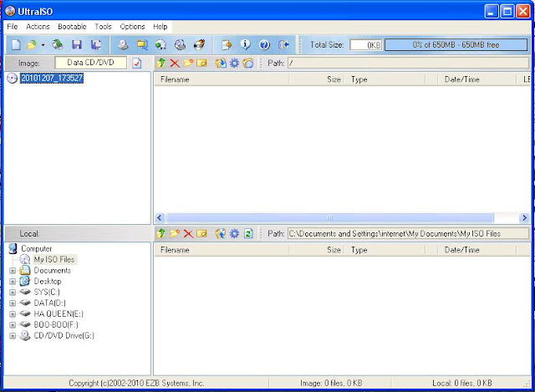Click the local pane Add to image icon
The width and height of the screenshot is (535, 392).
coord(221,233)
